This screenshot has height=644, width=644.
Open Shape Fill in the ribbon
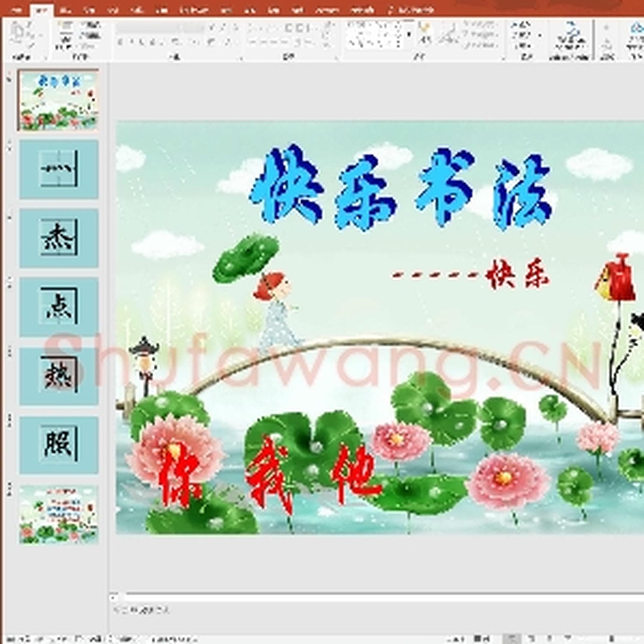point(480,25)
